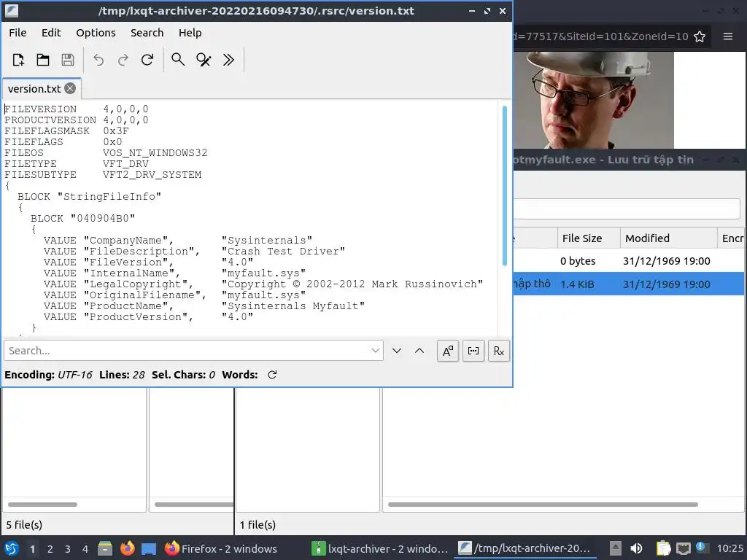
Task: Click the "FILEVERSION" line in editor
Action: (x=76, y=109)
